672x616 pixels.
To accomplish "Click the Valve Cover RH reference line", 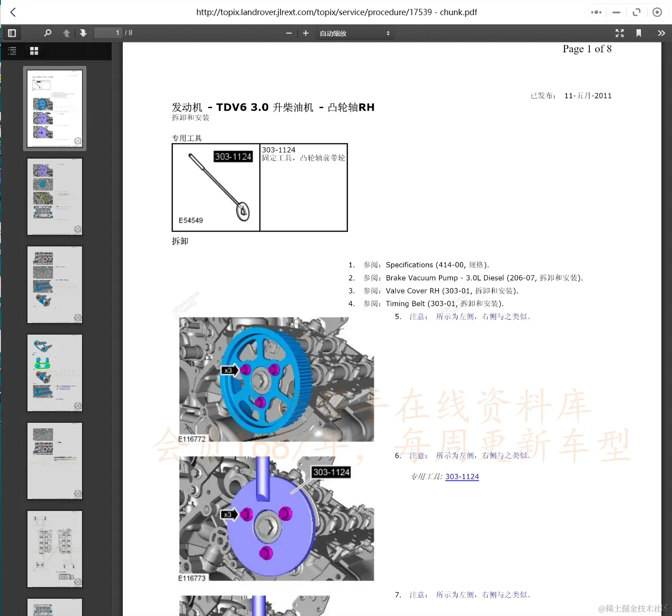I will pos(441,291).
